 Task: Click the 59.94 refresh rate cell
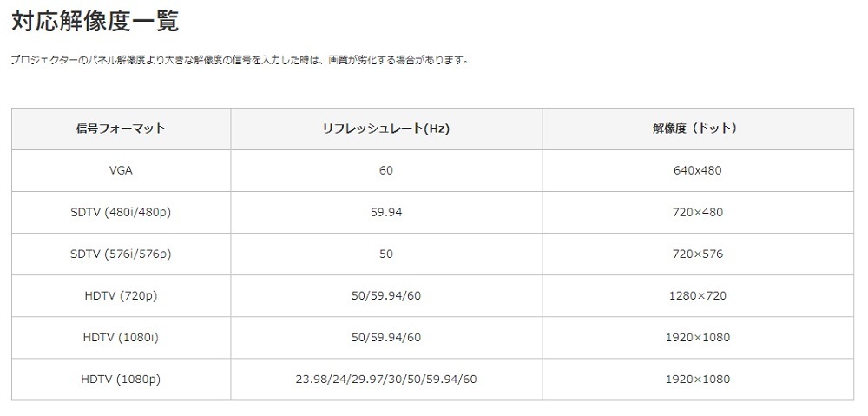385,212
